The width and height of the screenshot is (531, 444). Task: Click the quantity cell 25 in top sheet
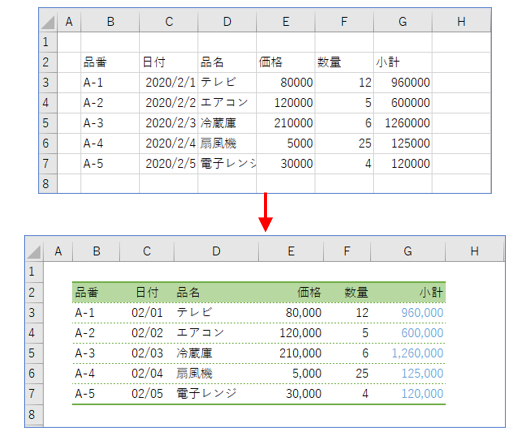point(344,143)
